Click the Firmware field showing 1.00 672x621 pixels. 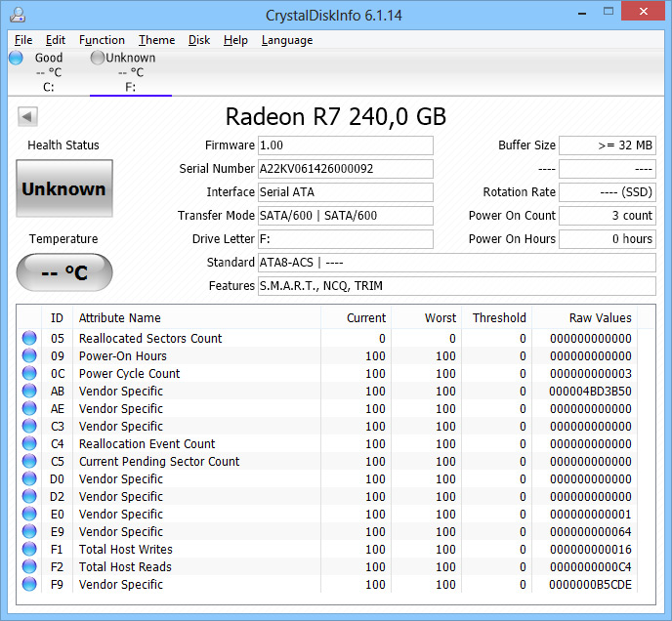346,145
